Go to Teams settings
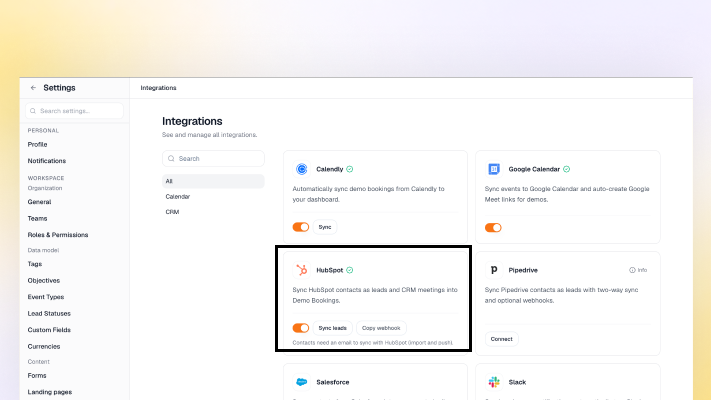This screenshot has width=711, height=400. tap(37, 219)
